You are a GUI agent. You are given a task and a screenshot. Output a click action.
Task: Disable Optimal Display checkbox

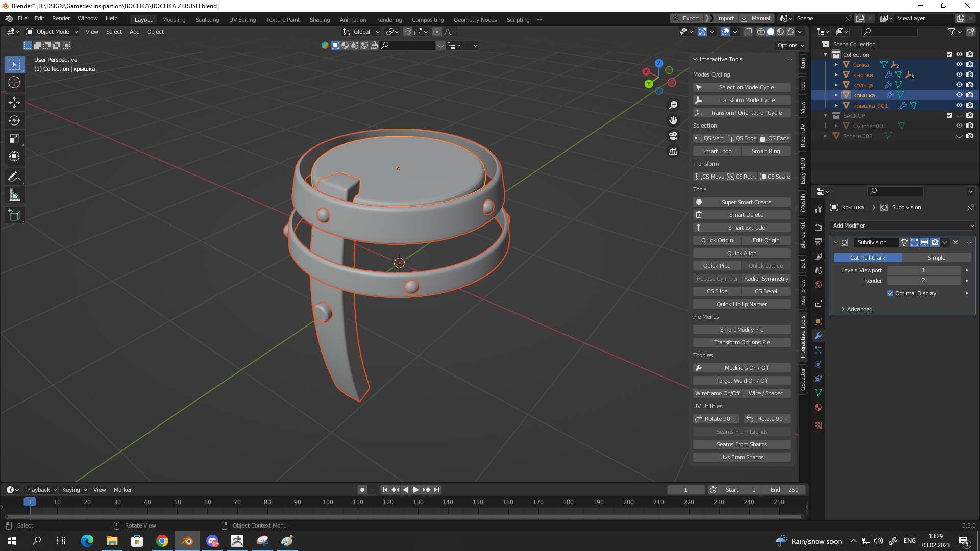890,293
